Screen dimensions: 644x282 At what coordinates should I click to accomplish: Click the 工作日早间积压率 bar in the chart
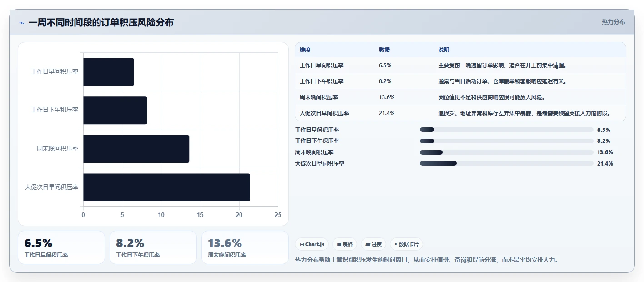coord(109,72)
